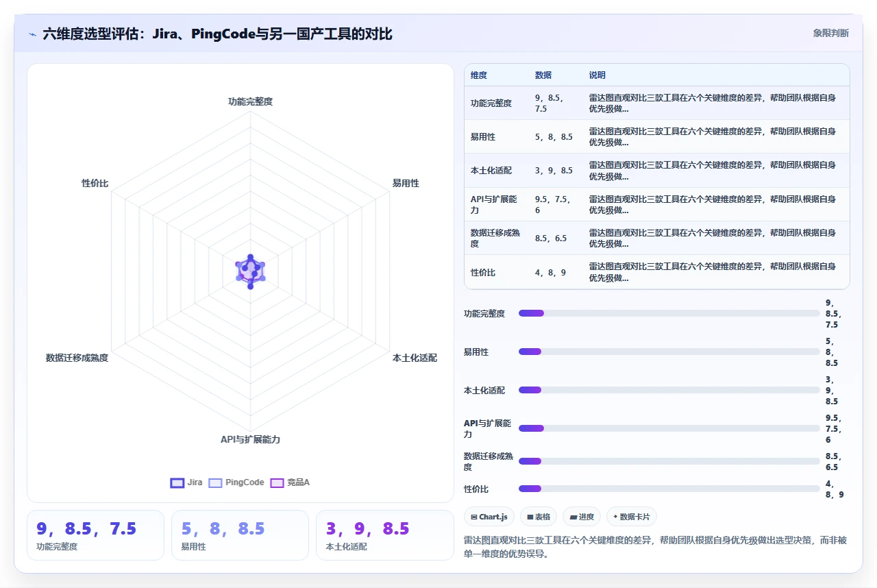Click the summary paragraph below the chips
The image size is (877, 588).
656,547
